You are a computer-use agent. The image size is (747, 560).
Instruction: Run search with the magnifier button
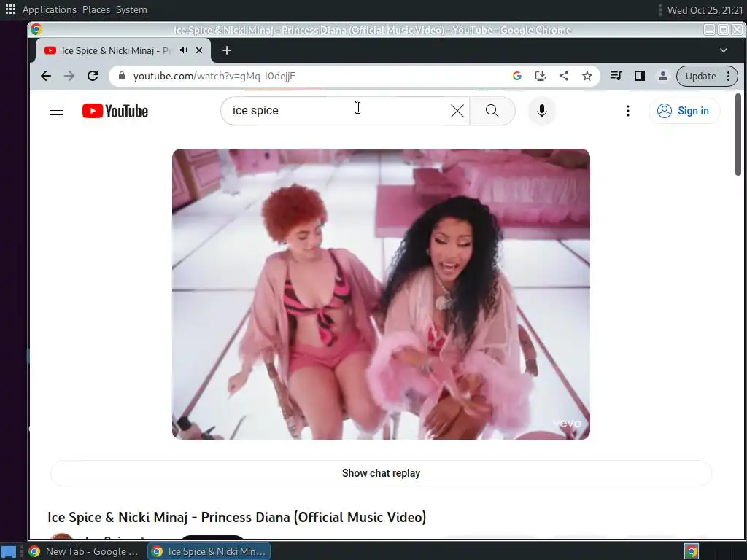click(x=492, y=111)
